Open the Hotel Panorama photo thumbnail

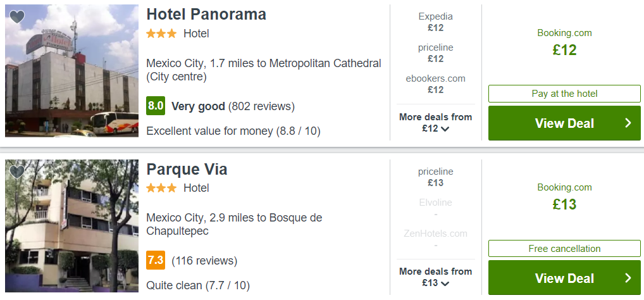point(72,71)
